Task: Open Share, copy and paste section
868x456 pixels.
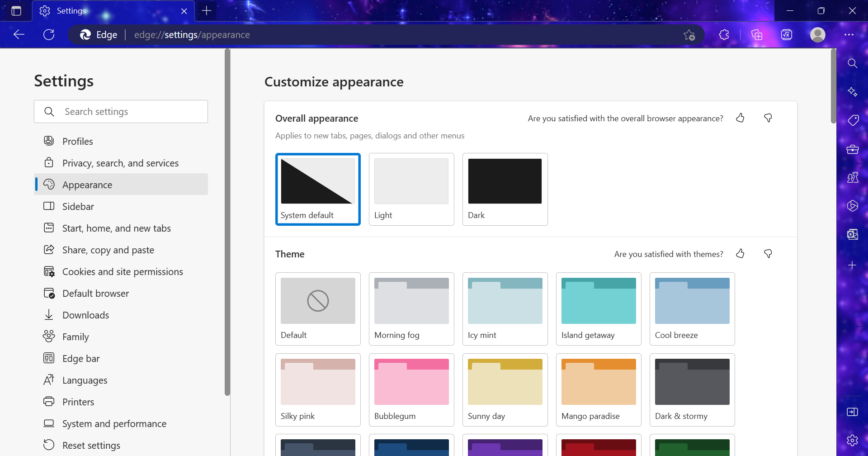Action: 121,250
